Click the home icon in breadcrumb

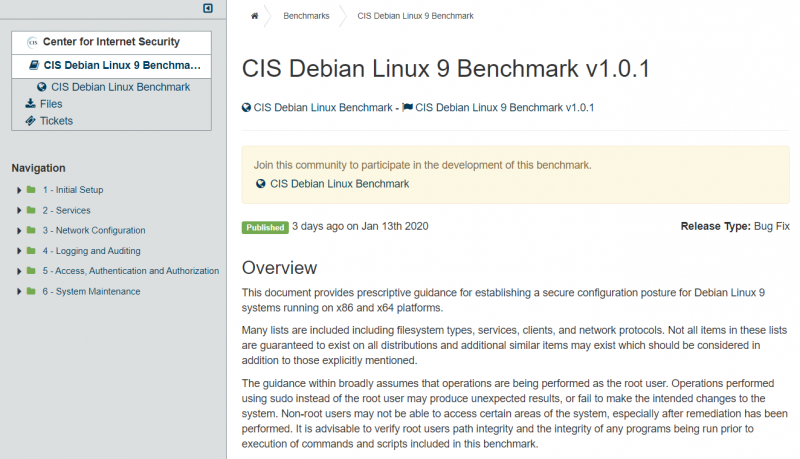pos(255,16)
